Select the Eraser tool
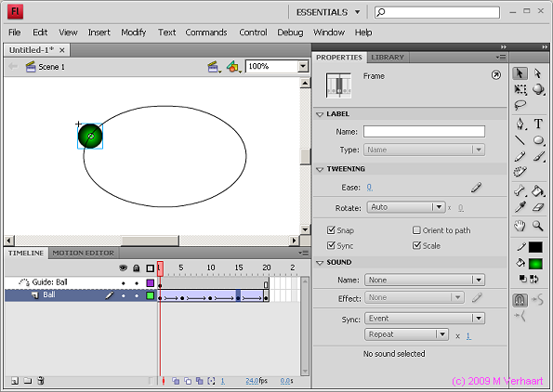This screenshot has height=392, width=553. tap(538, 207)
